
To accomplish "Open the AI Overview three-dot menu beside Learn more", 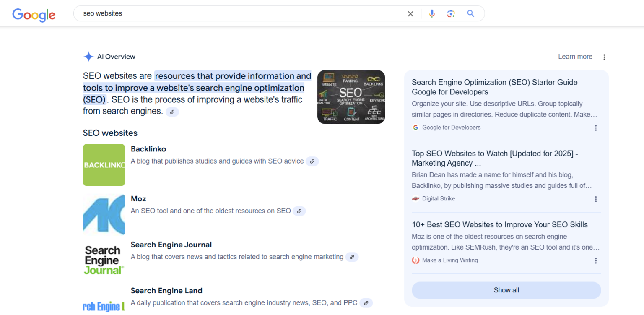I will [x=604, y=57].
